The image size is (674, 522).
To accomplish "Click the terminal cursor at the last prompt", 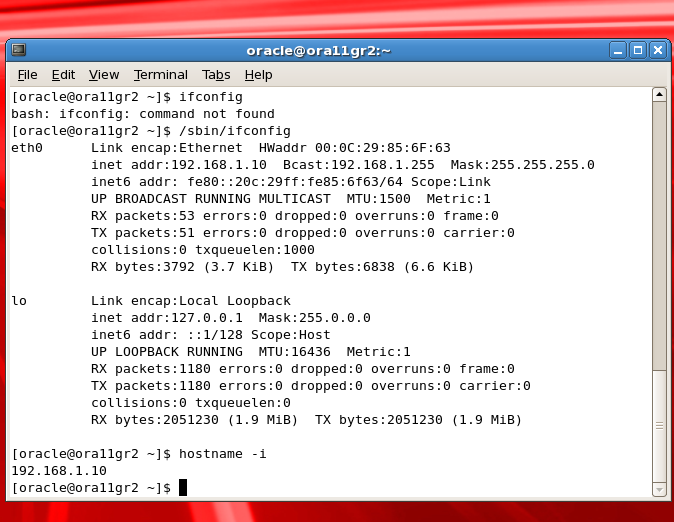I will [183, 488].
